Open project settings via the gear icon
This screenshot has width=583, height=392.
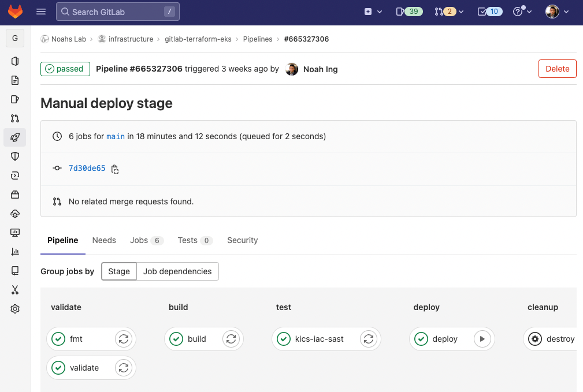(15, 309)
